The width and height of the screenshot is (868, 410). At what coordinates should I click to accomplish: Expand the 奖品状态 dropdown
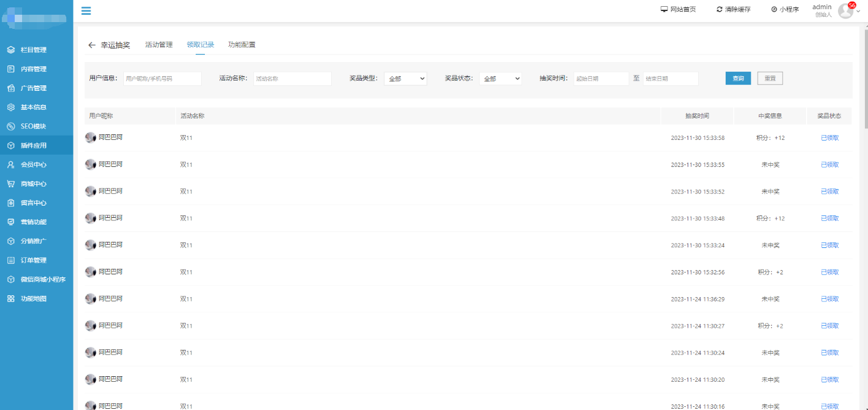coord(501,79)
